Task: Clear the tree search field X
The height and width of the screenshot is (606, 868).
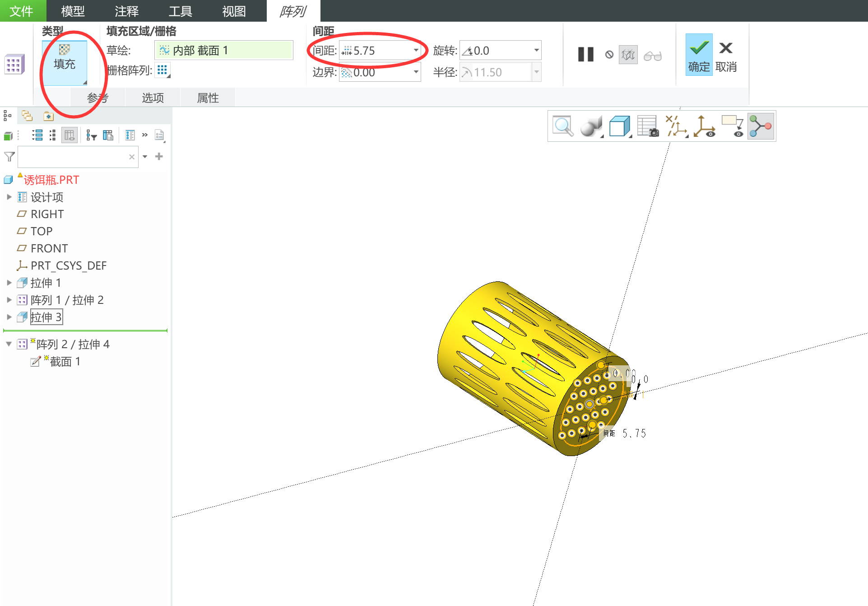Action: tap(132, 157)
